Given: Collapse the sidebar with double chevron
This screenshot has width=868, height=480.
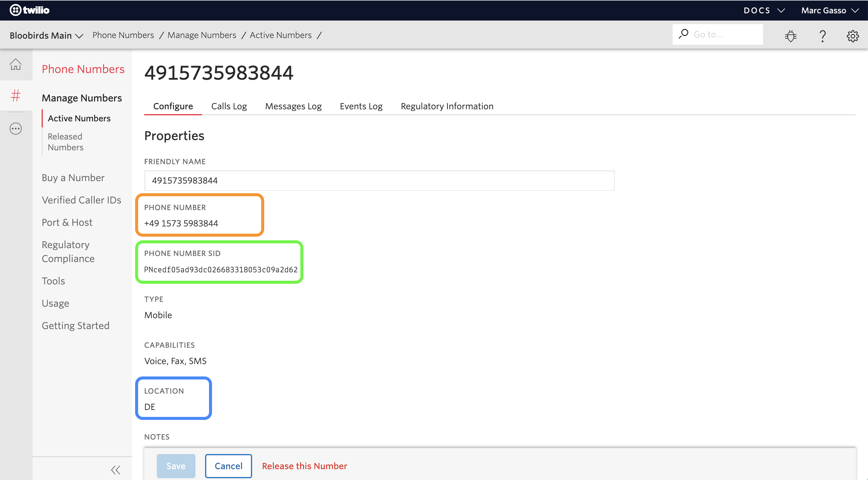Looking at the screenshot, I should pyautogui.click(x=116, y=469).
